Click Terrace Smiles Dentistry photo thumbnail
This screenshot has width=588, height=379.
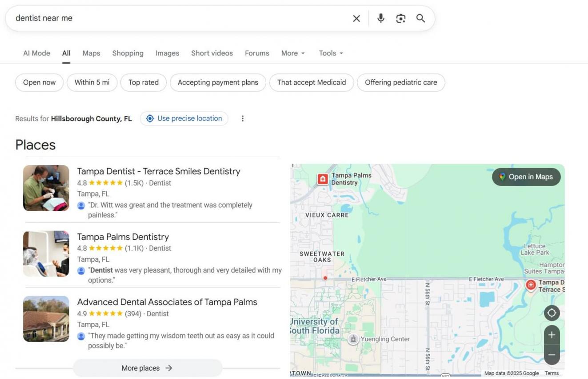(x=46, y=188)
